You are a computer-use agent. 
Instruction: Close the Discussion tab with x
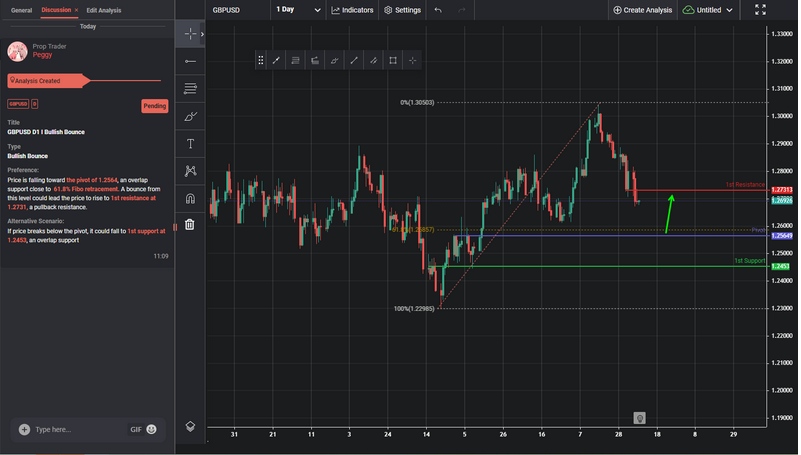76,10
